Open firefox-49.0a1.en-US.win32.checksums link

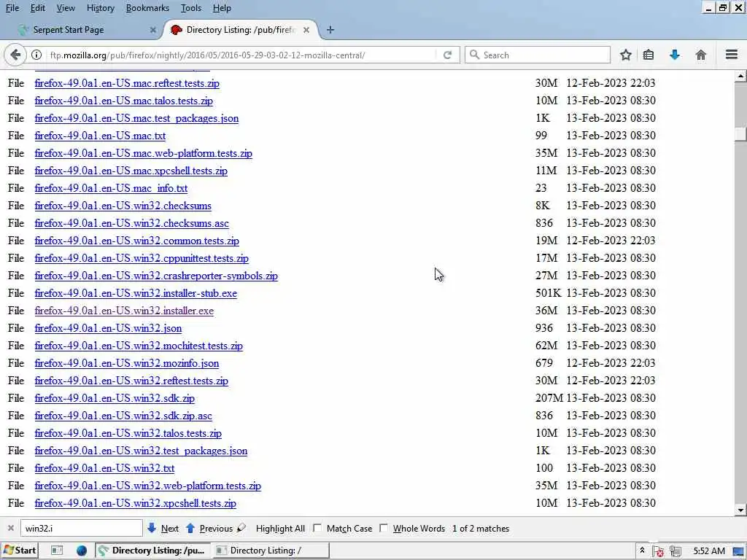coord(123,206)
